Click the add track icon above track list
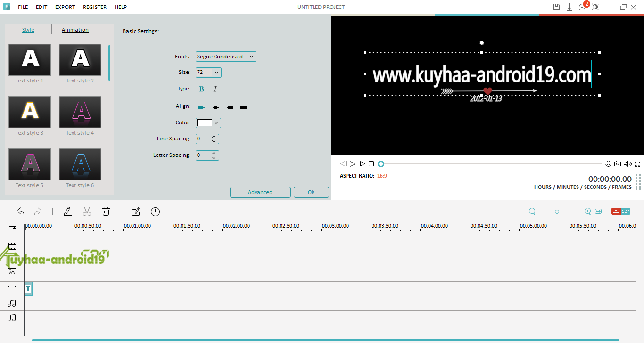644x343 pixels. click(x=12, y=227)
